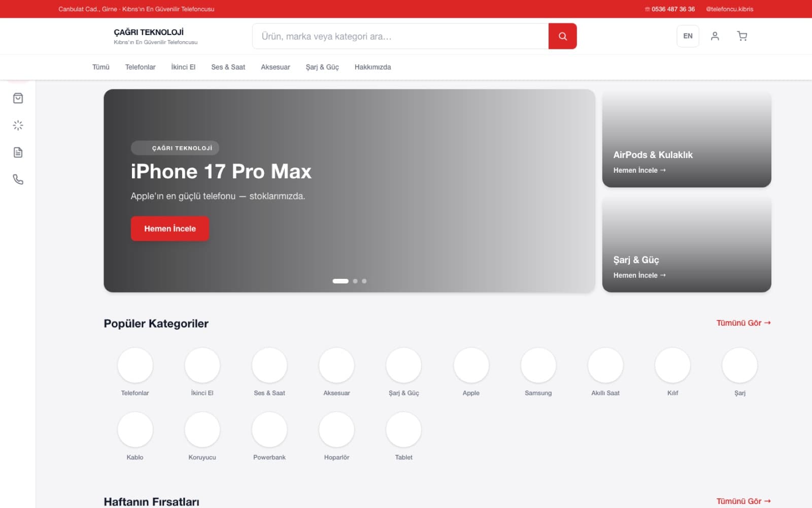Viewport: 812px width, 508px height.
Task: Open the Apple category circle
Action: pyautogui.click(x=471, y=365)
